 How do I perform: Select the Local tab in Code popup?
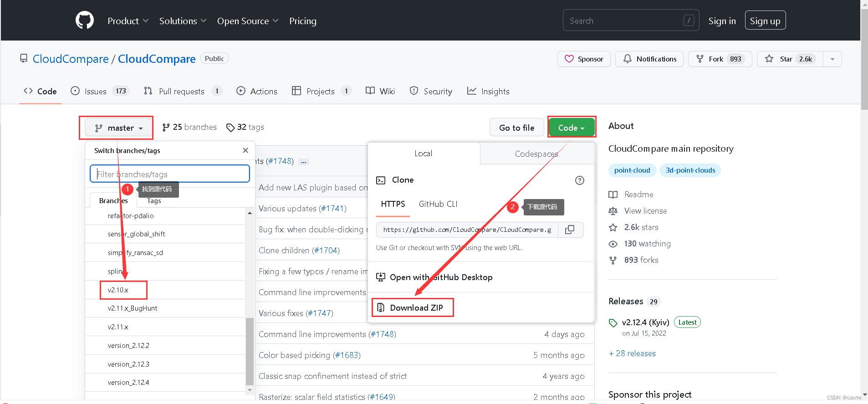[x=424, y=153]
